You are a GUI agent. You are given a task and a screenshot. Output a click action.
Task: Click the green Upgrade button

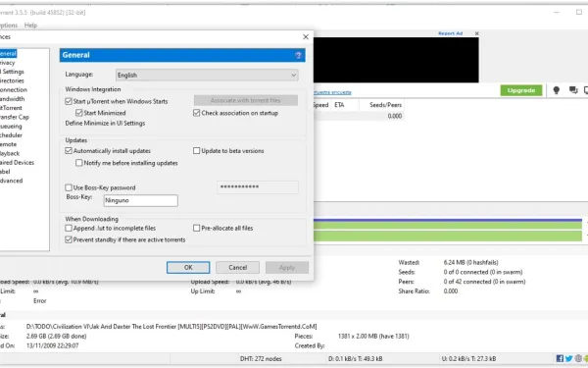click(x=521, y=90)
